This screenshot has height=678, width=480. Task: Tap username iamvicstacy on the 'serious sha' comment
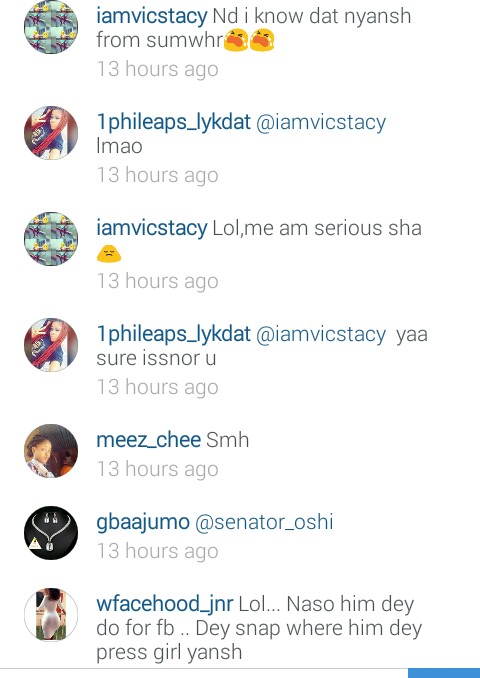152,228
